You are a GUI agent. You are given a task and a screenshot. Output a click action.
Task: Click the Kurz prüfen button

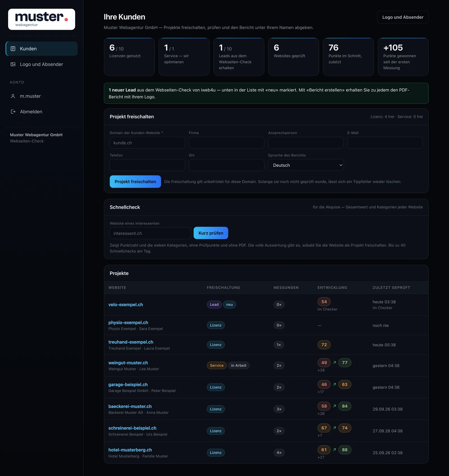click(211, 233)
